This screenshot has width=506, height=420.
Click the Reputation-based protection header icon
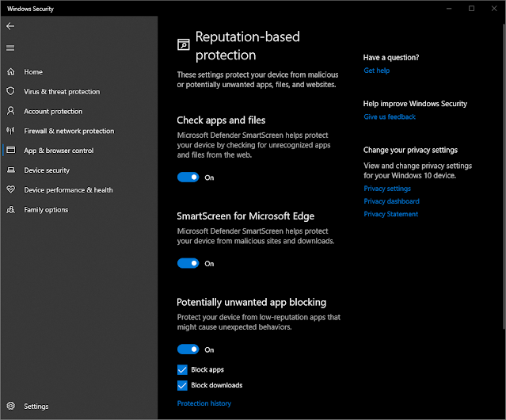(183, 44)
